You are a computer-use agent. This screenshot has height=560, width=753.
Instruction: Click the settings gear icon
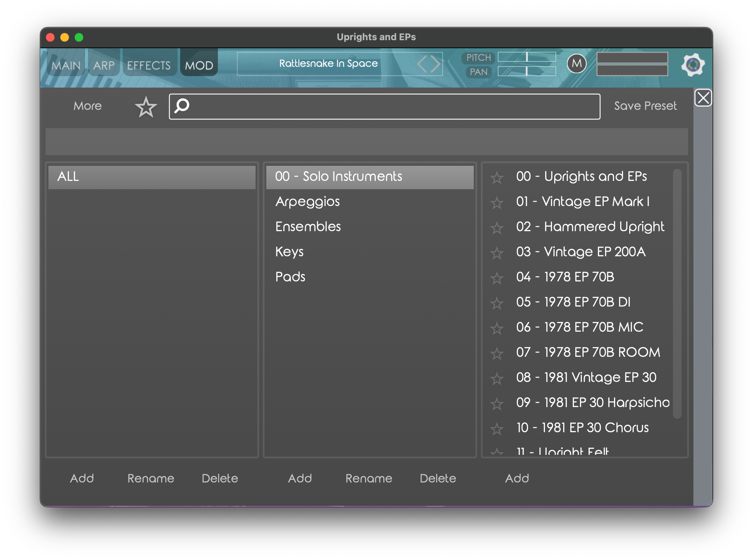pyautogui.click(x=692, y=65)
